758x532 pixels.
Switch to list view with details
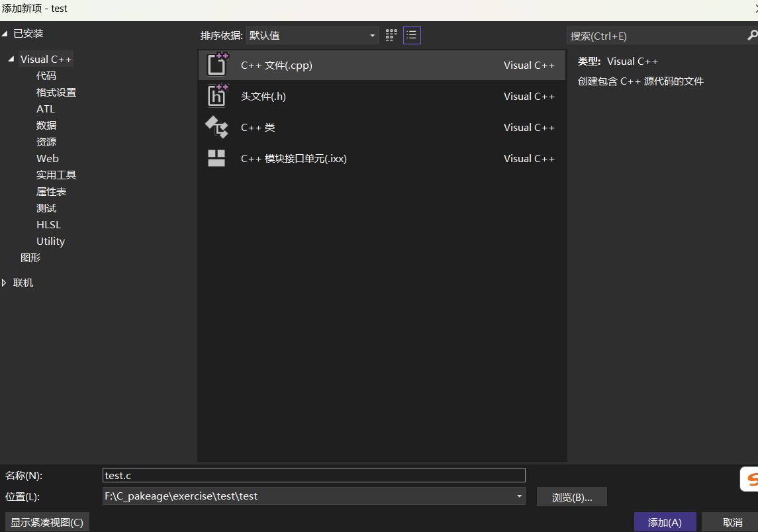point(412,35)
